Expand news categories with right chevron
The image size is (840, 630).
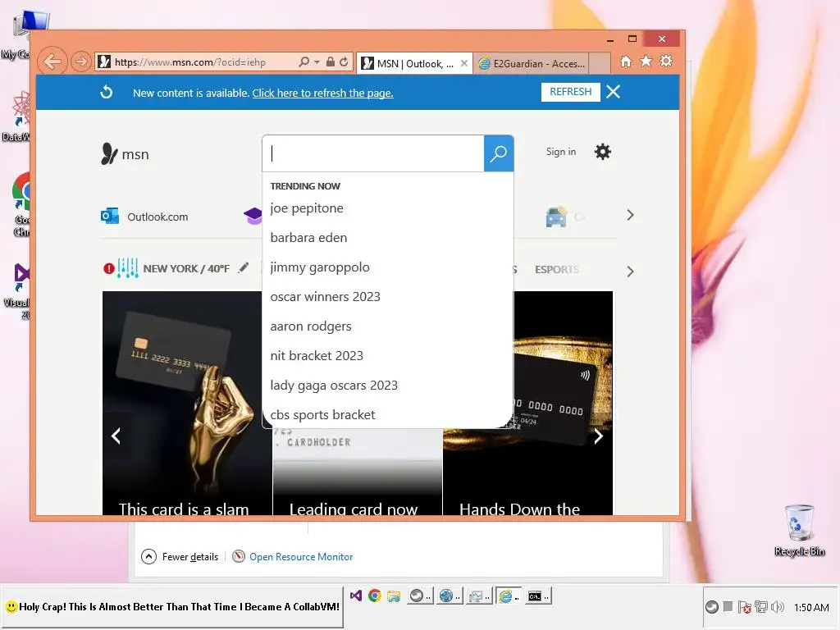click(630, 272)
